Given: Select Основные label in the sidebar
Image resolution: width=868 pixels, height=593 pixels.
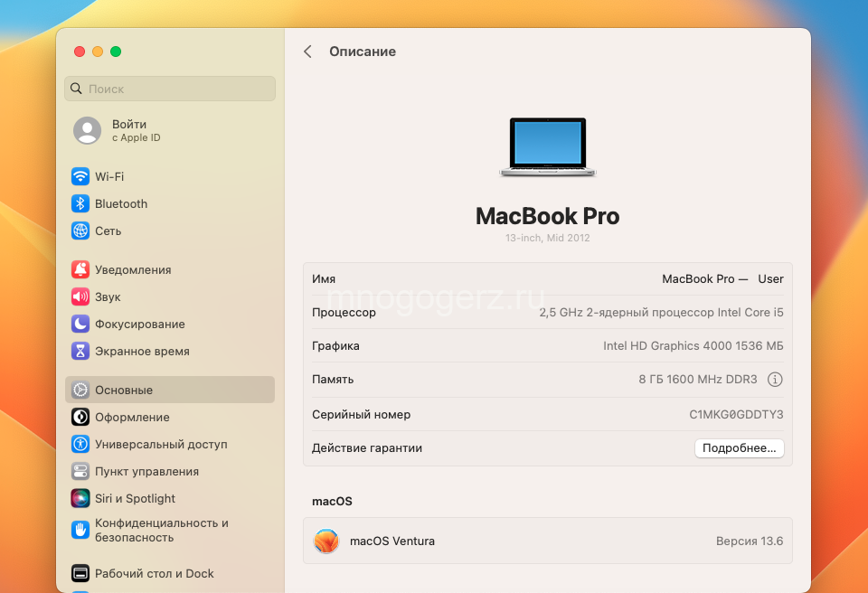Looking at the screenshot, I should pyautogui.click(x=124, y=390).
